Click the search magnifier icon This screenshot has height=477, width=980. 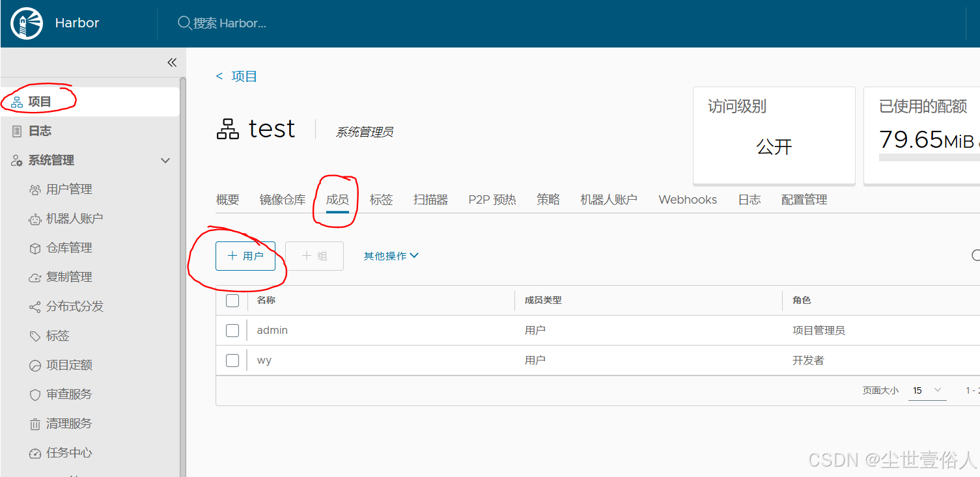point(184,23)
